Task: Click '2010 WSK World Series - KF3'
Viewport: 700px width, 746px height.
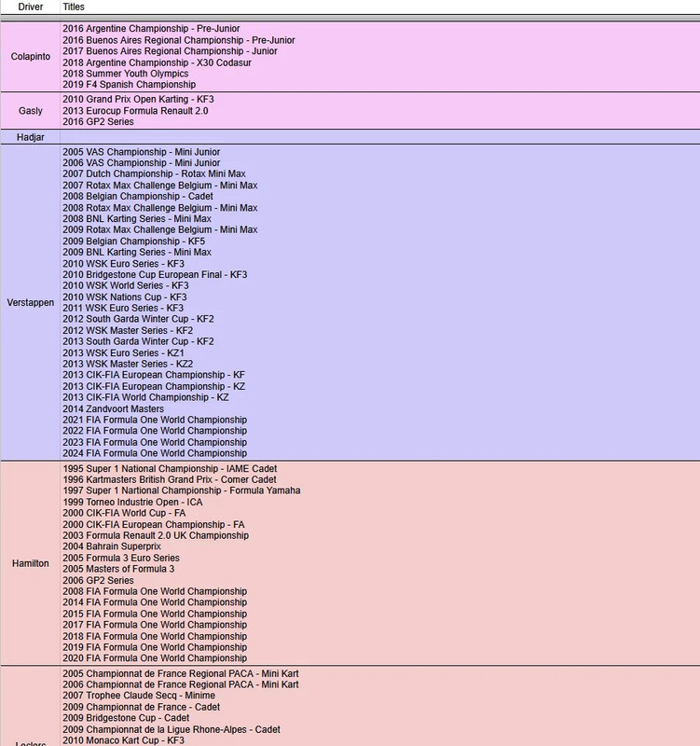Action: point(126,285)
